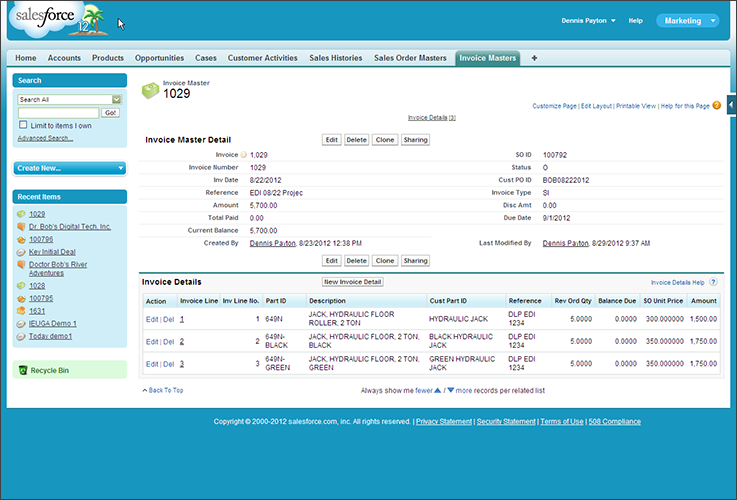Click in the sidebar search text field
Screen dimensions: 737x500
click(x=58, y=113)
